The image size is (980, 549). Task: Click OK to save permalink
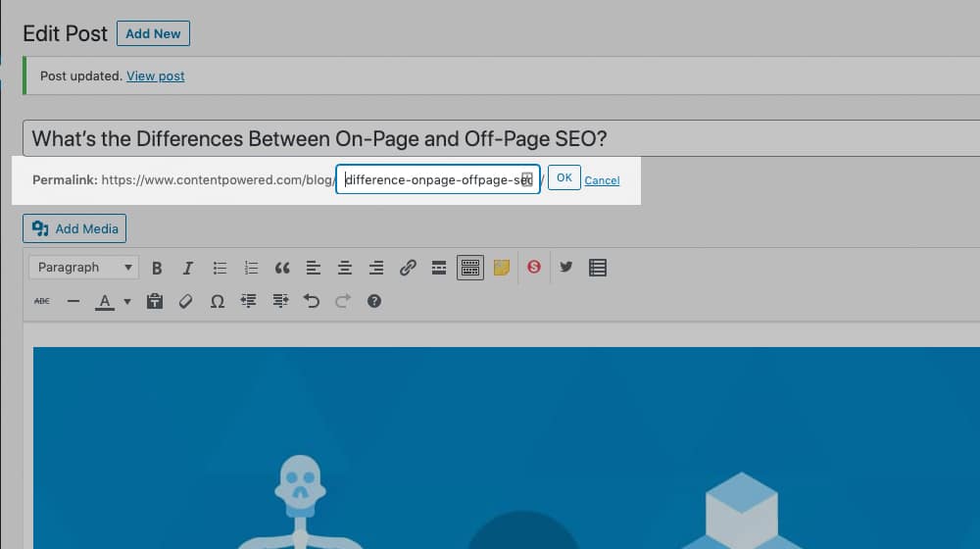tap(563, 177)
